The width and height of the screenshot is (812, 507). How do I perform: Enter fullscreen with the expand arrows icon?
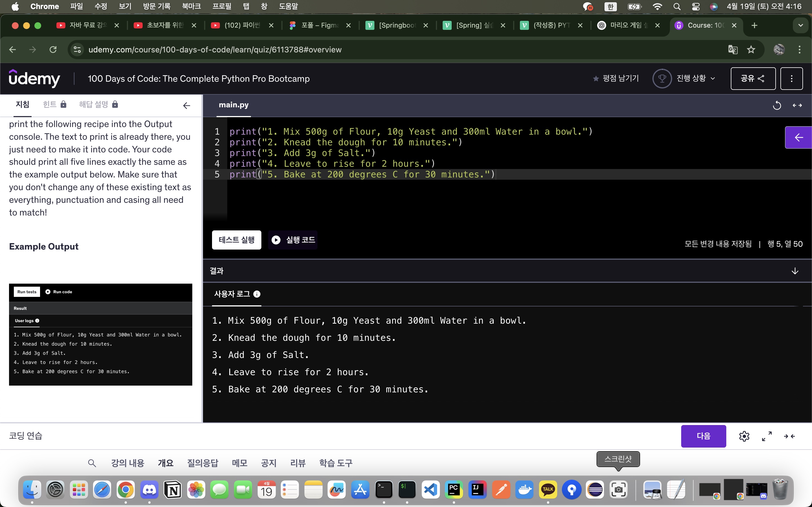[x=766, y=436]
